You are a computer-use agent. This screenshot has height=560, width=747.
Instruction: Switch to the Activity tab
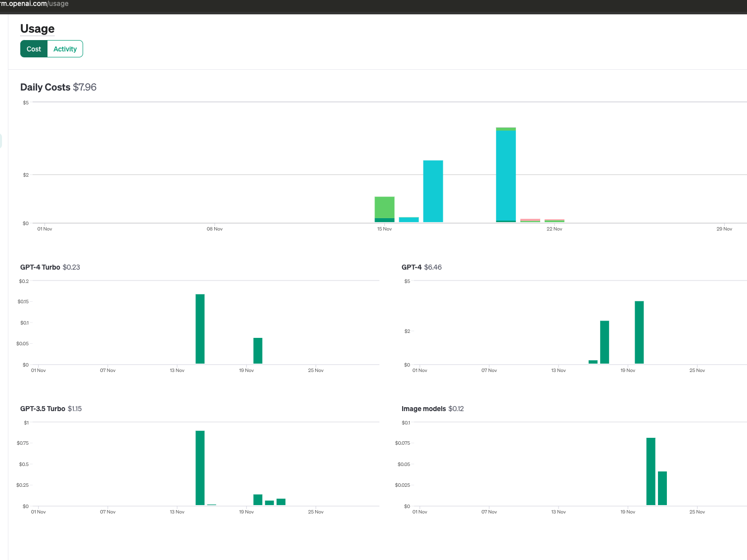tap(65, 48)
